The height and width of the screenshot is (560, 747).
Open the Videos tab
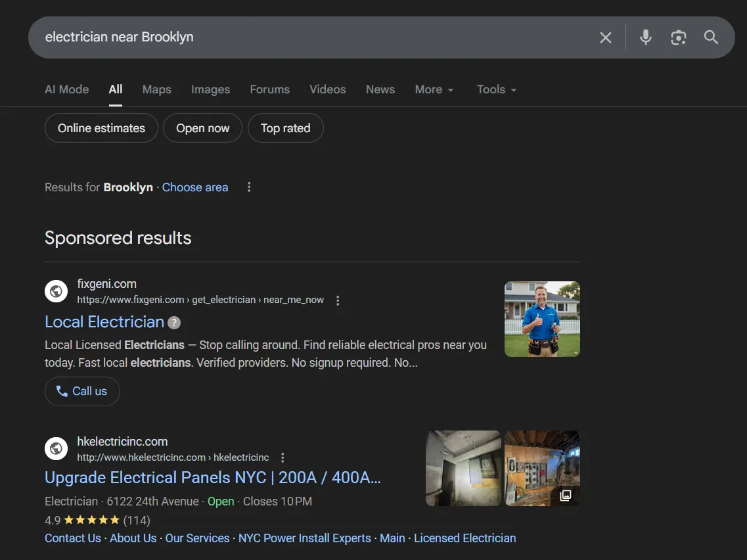pos(328,89)
